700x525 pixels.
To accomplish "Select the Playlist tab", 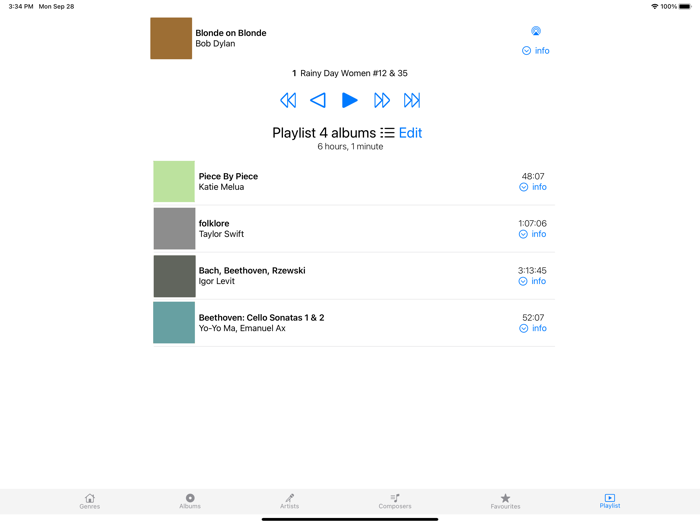I will coord(610,501).
